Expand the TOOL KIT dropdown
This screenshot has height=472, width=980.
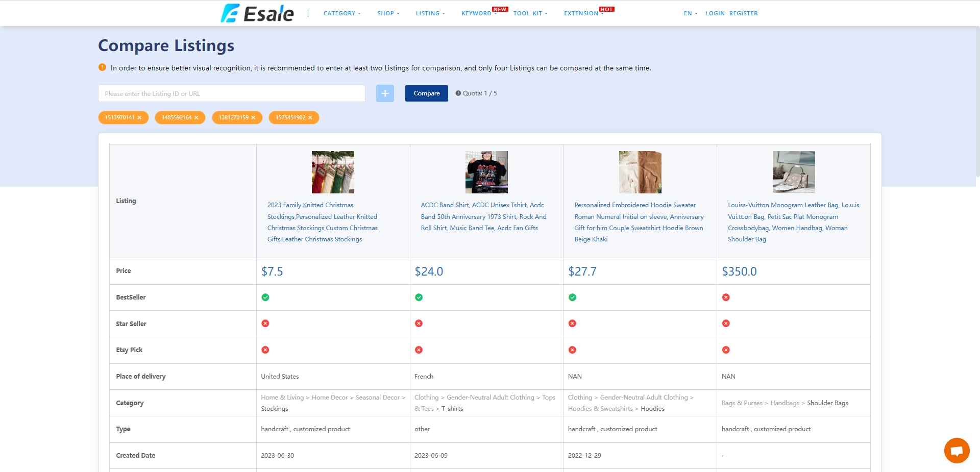528,13
